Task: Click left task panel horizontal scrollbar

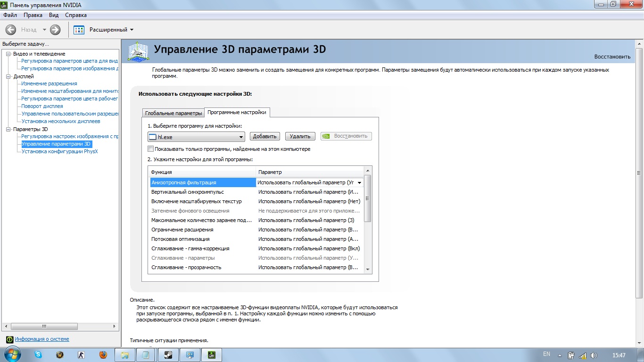Action: tap(44, 326)
